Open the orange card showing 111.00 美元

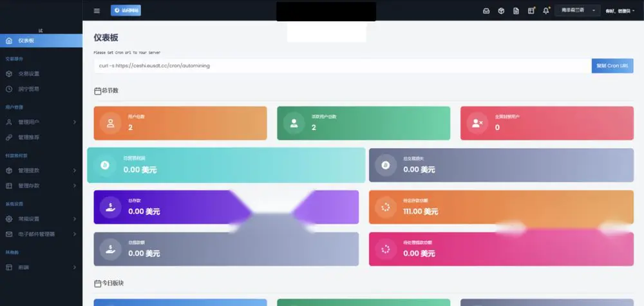point(501,207)
